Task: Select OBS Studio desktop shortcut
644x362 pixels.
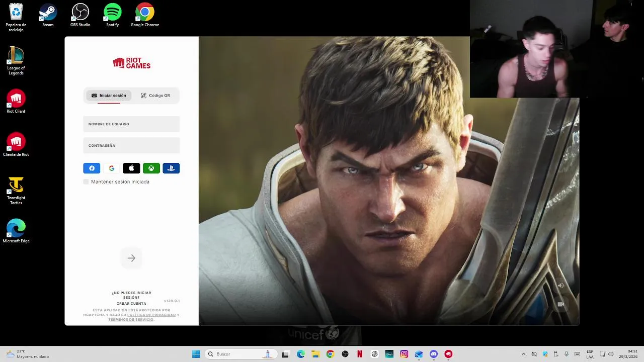Action: tap(80, 16)
